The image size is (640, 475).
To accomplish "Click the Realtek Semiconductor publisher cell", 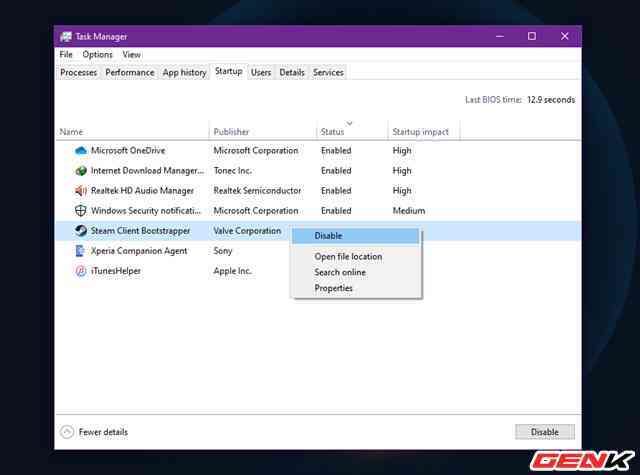I will point(257,191).
